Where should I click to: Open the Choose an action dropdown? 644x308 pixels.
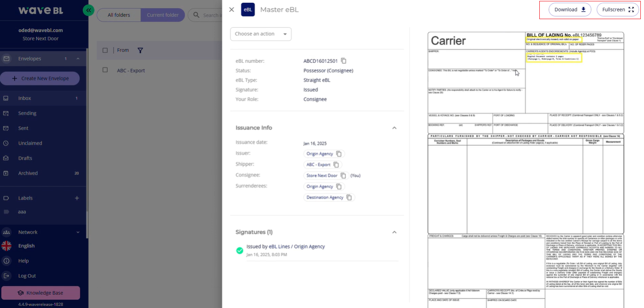pos(261,34)
